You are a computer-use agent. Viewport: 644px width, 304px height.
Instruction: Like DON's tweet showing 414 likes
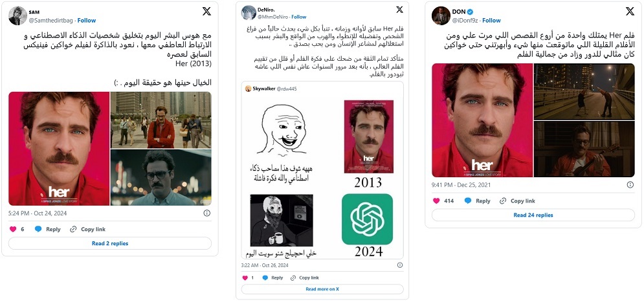coord(436,201)
